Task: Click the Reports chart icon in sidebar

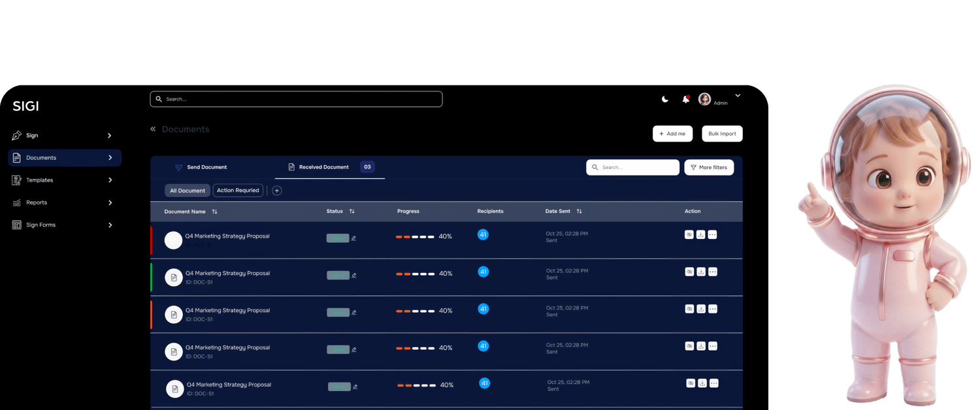Action: pos(17,202)
